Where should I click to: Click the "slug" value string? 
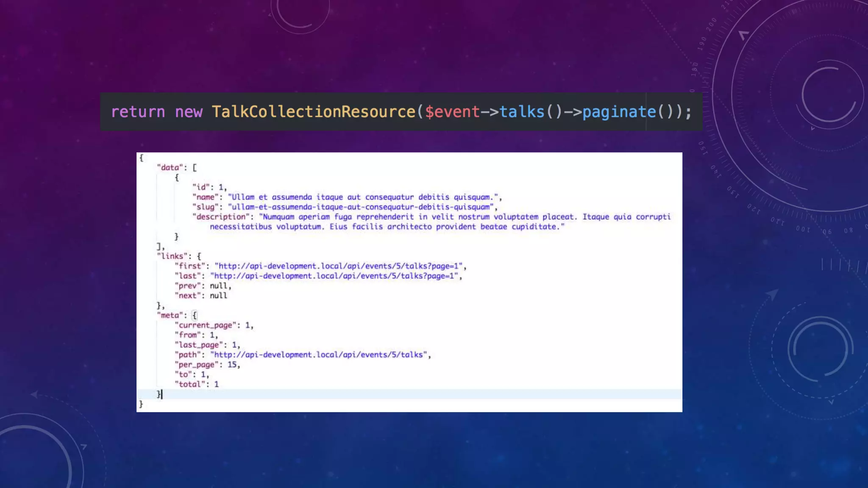361,207
